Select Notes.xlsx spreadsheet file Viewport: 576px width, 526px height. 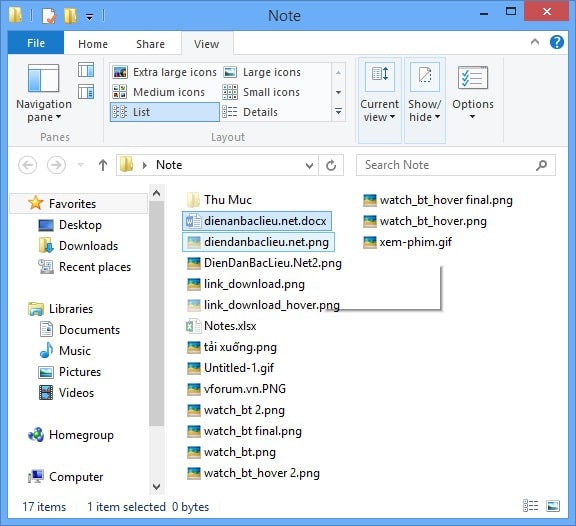tap(221, 326)
